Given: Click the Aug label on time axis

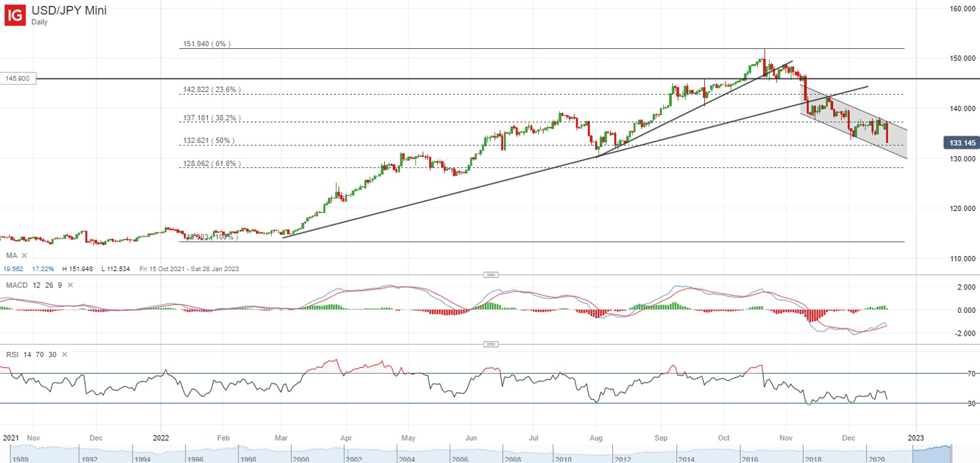Looking at the screenshot, I should coord(596,437).
